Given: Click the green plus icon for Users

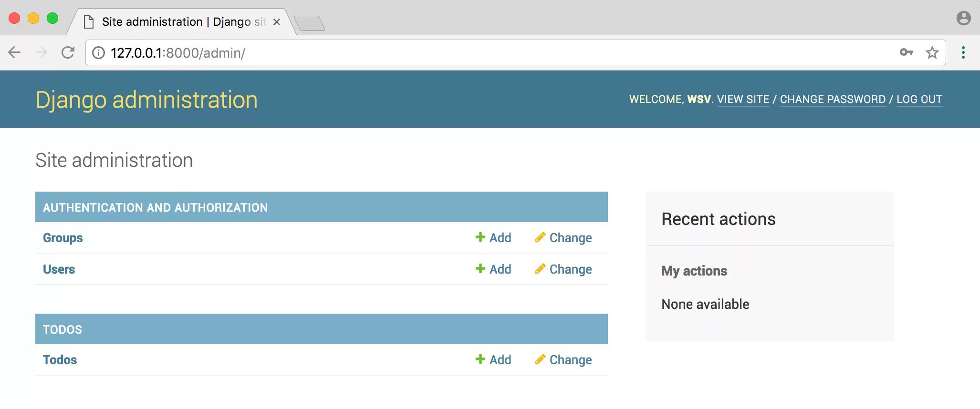Looking at the screenshot, I should (x=480, y=268).
